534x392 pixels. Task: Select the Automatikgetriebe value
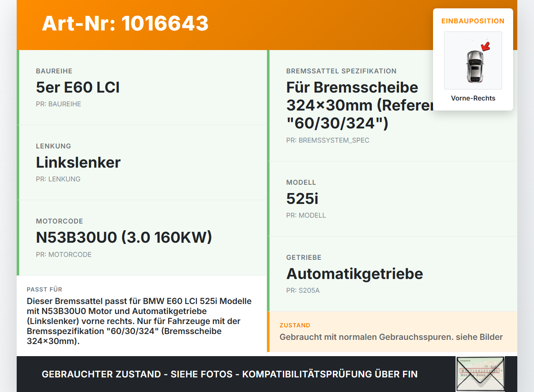(355, 274)
